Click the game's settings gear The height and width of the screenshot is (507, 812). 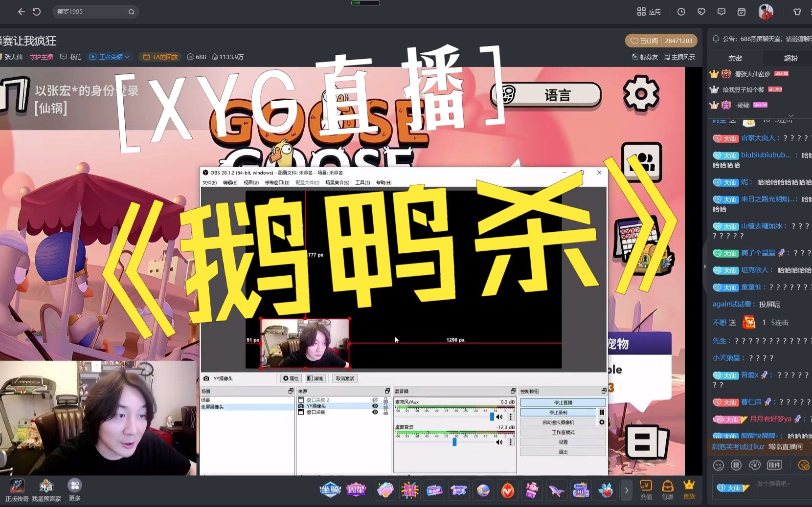point(641,93)
